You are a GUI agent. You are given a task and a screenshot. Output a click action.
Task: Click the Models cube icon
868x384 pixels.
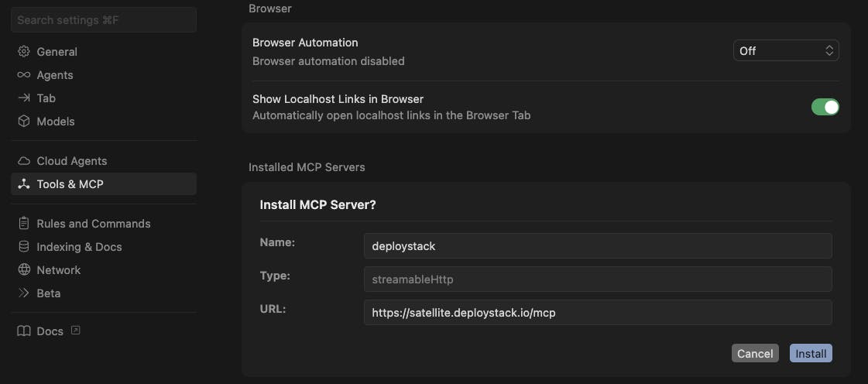pos(24,122)
